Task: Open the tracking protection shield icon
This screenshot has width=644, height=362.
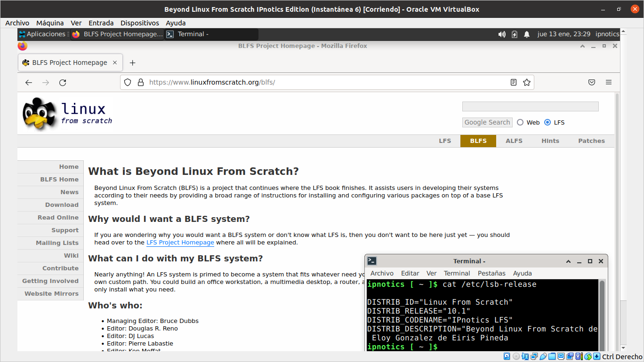Action: coord(128,82)
